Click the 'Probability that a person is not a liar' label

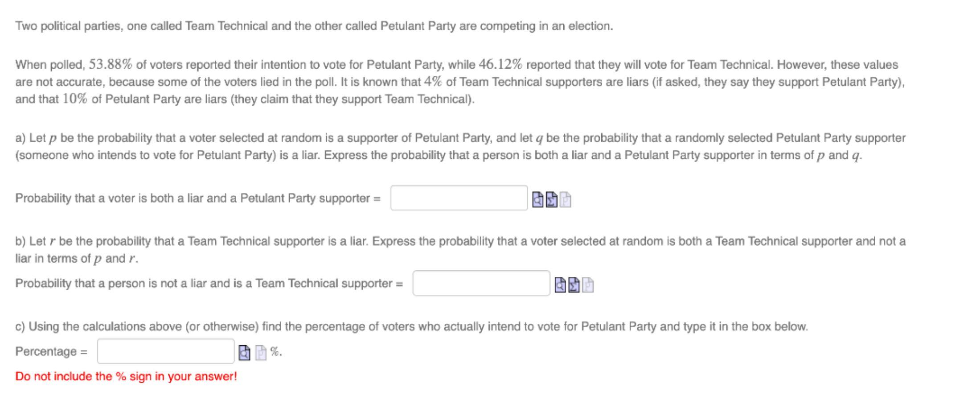coord(209,283)
